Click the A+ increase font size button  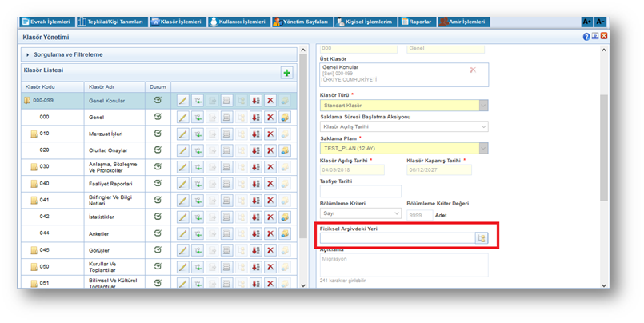pyautogui.click(x=587, y=22)
